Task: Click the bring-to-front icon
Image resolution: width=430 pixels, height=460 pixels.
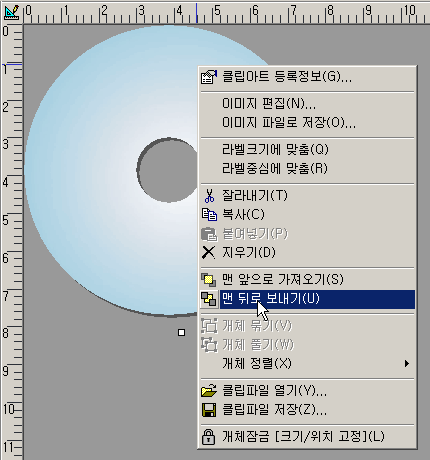Action: tap(209, 280)
